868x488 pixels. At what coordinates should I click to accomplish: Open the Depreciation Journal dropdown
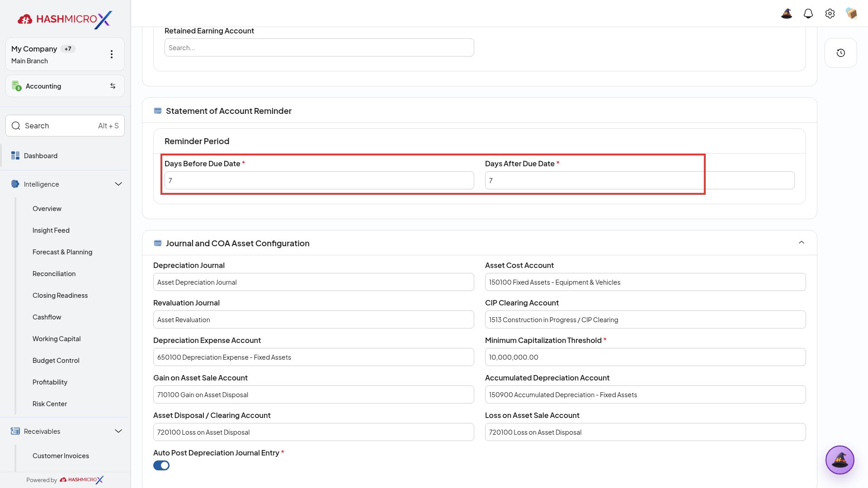point(314,282)
